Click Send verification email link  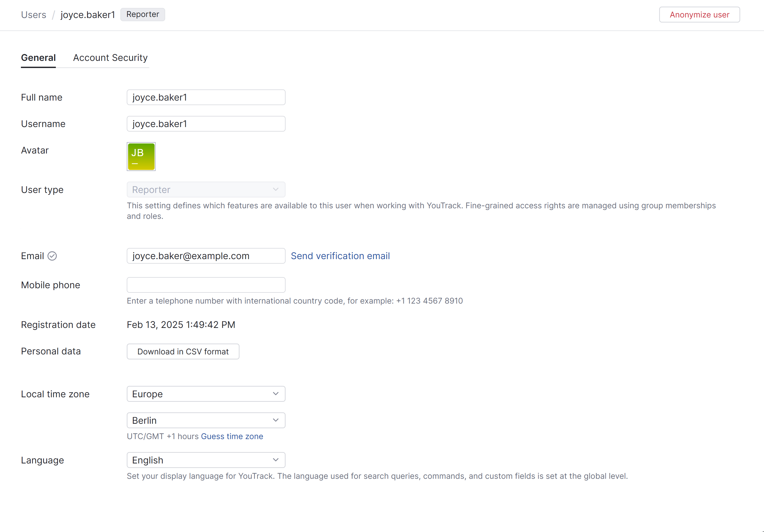click(340, 256)
